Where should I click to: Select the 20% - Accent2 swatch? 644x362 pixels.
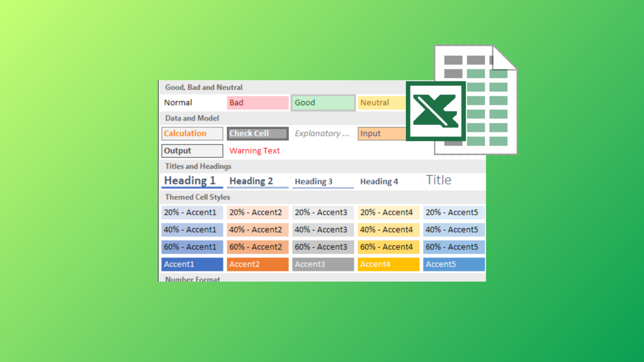point(257,212)
